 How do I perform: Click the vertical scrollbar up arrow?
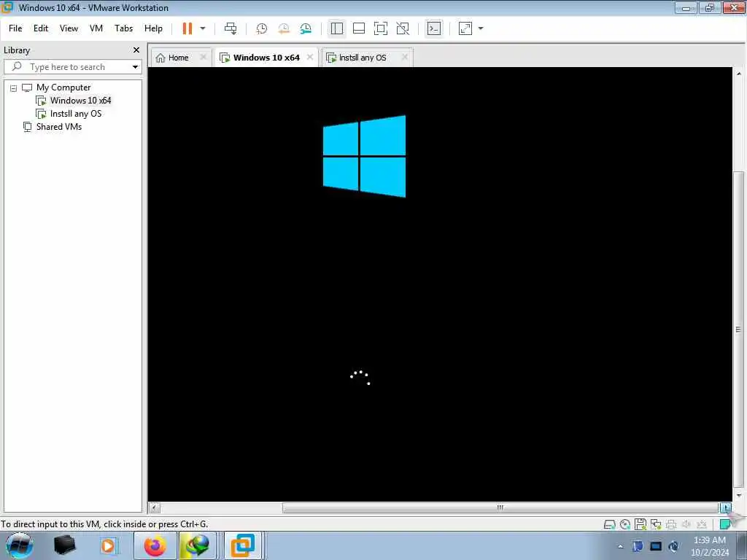pos(738,74)
